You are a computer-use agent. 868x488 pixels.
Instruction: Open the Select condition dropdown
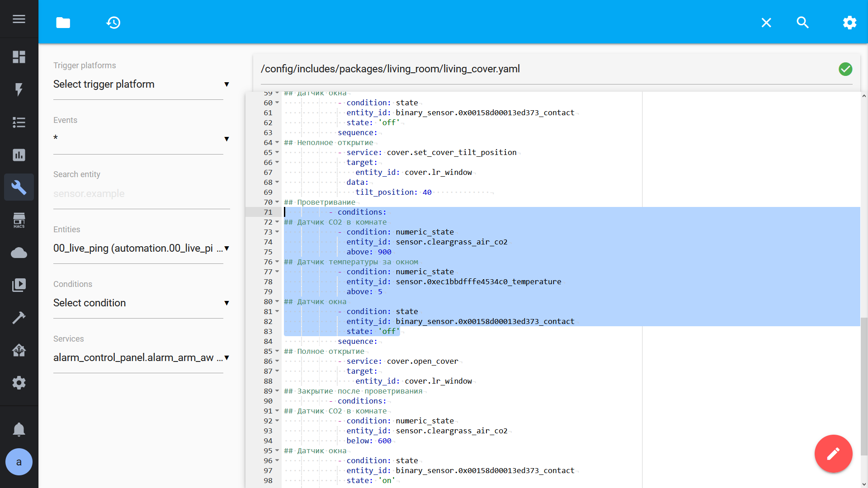[x=141, y=303]
